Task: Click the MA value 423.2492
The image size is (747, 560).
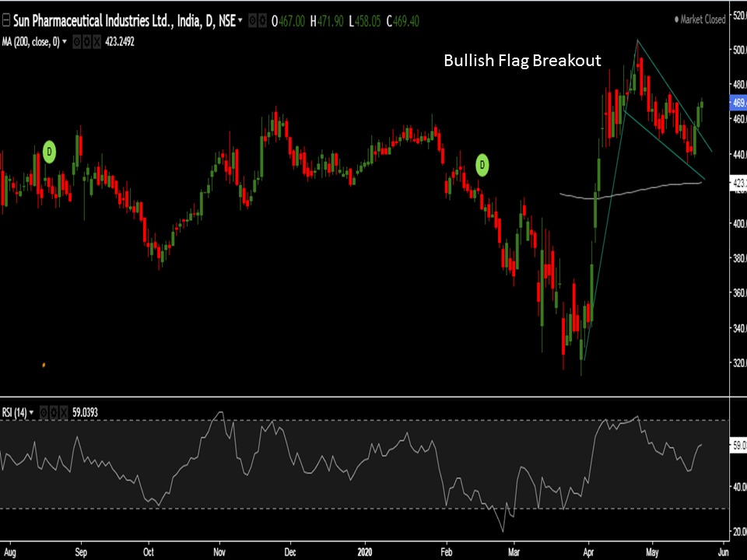Action: pyautogui.click(x=120, y=42)
